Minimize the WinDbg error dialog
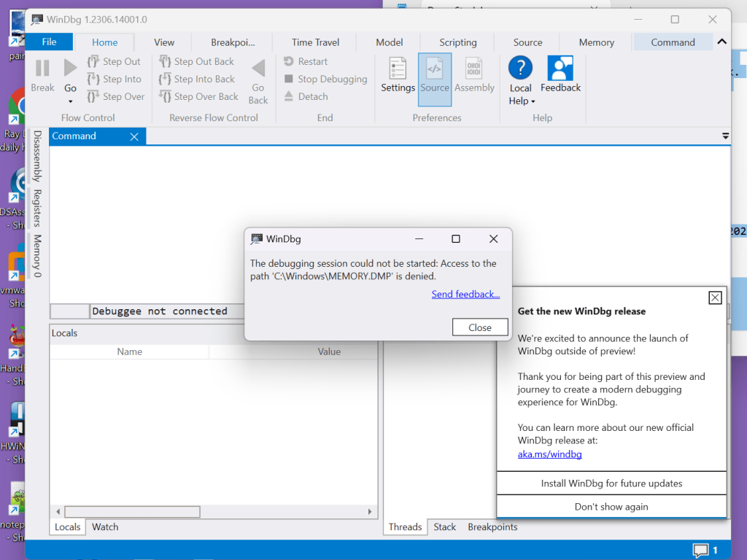The height and width of the screenshot is (560, 747). coord(419,239)
